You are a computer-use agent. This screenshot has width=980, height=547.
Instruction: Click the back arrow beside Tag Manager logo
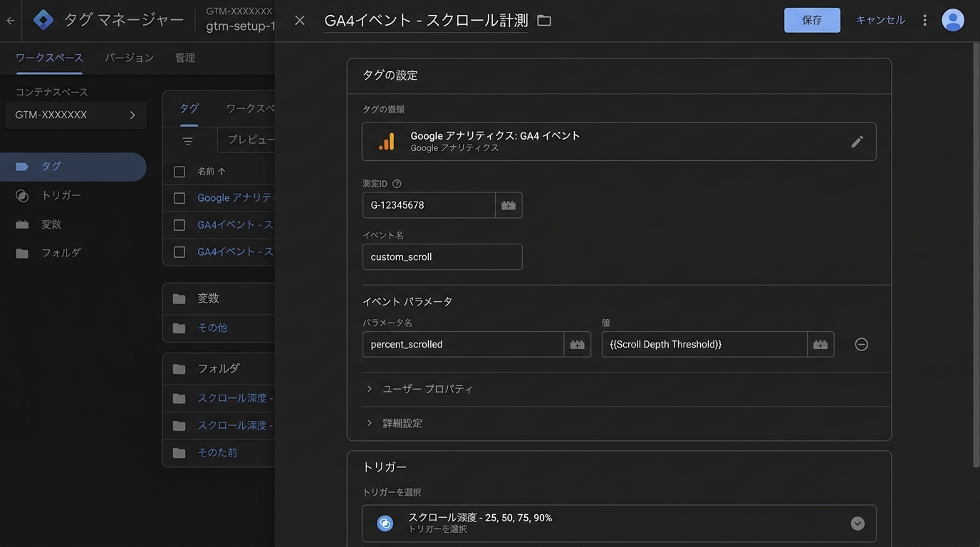coord(10,21)
